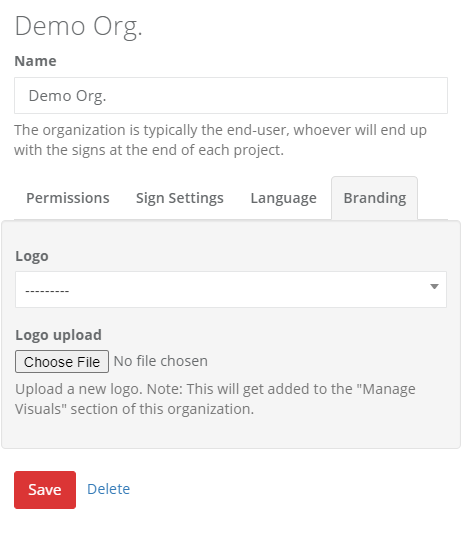The width and height of the screenshot is (469, 538).
Task: Click the 'No file chosen' text
Action: (161, 361)
